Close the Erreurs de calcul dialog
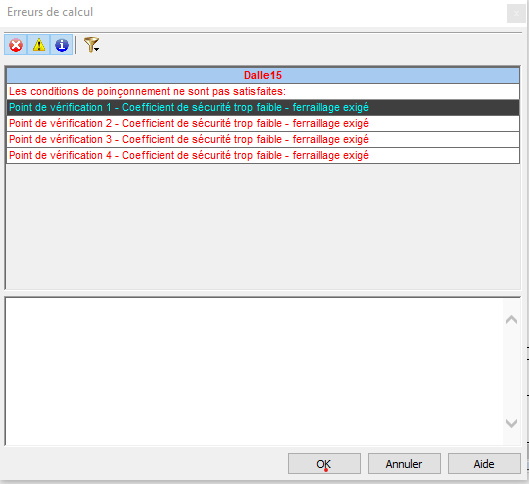 pyautogui.click(x=516, y=13)
